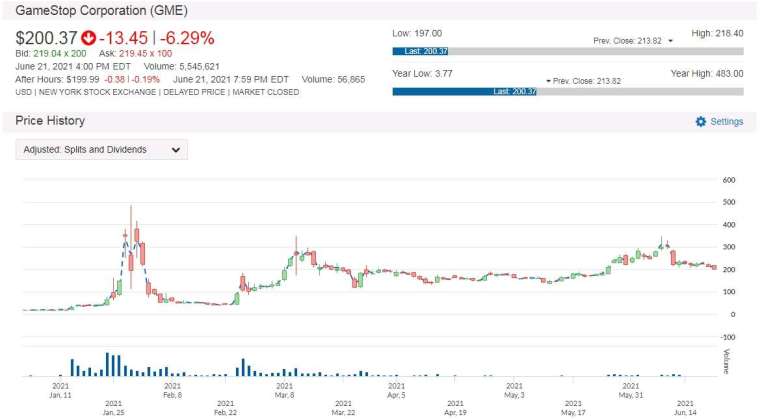Click the -13.45 price change value
The width and height of the screenshot is (760, 419).
point(123,38)
